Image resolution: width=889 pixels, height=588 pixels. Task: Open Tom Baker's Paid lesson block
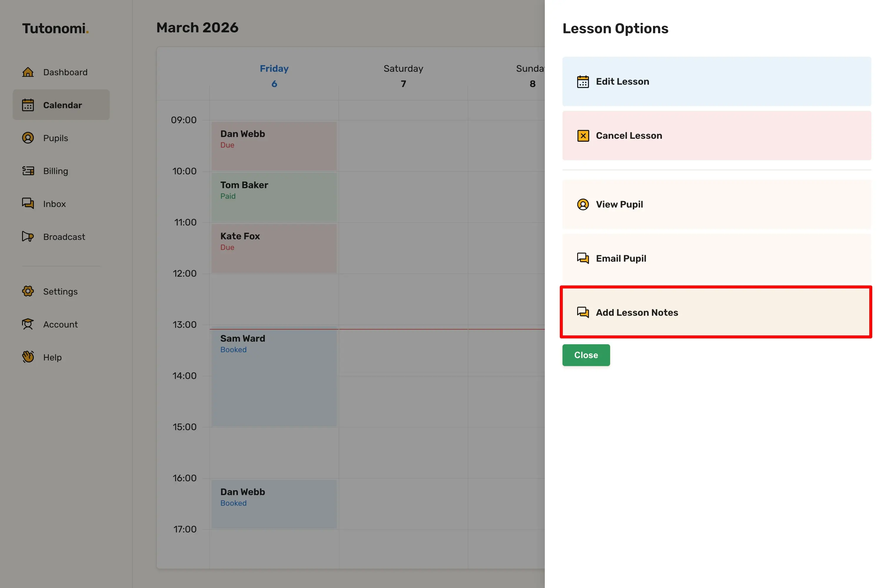coord(274,197)
